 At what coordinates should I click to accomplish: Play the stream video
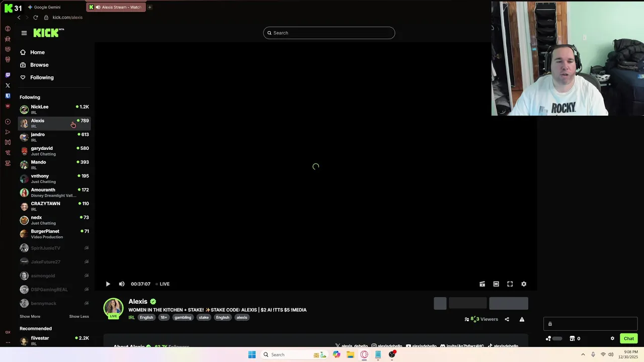pyautogui.click(x=108, y=284)
